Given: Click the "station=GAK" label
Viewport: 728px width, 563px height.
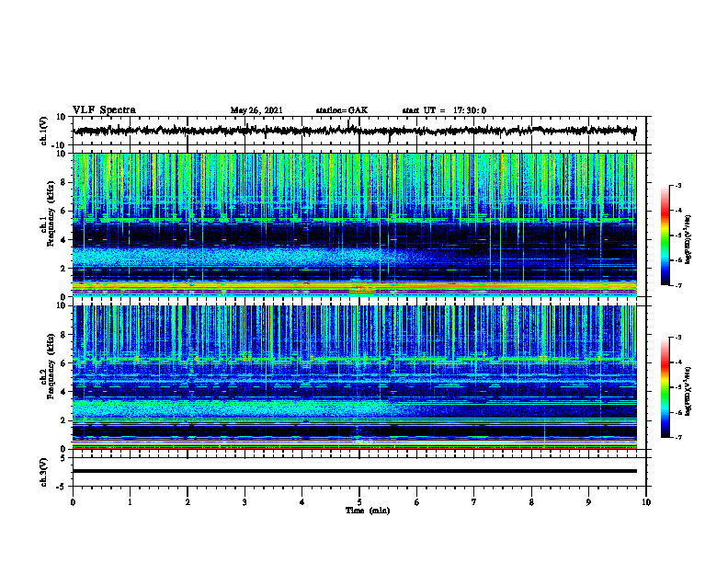Looking at the screenshot, I should 342,110.
